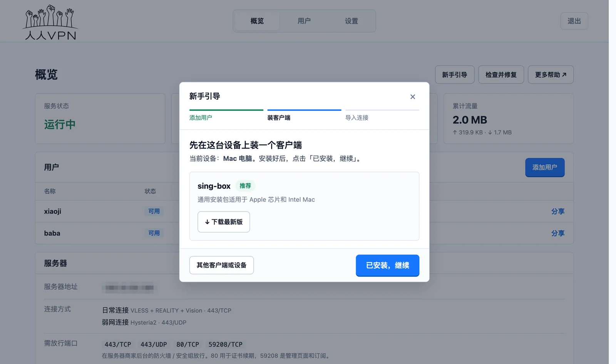The height and width of the screenshot is (364, 616).
Task: Click the 2.0 MB total traffic value
Action: pyautogui.click(x=470, y=120)
